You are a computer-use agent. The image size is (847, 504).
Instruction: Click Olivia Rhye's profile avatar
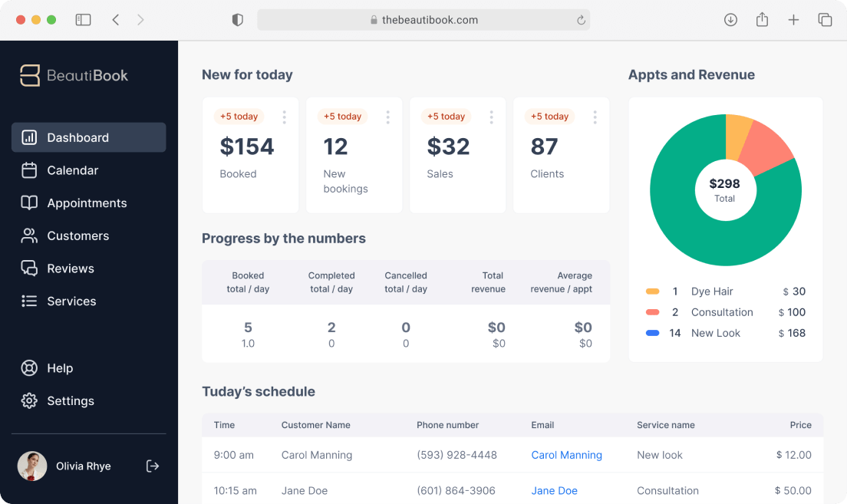coord(31,466)
